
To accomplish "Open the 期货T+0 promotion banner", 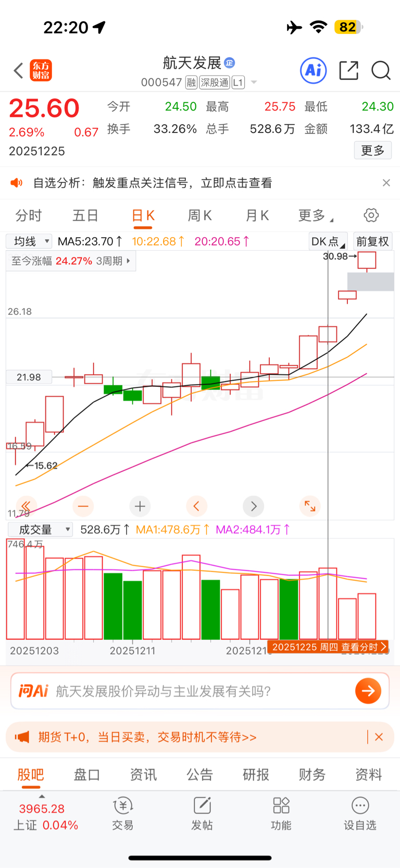I will pyautogui.click(x=200, y=737).
